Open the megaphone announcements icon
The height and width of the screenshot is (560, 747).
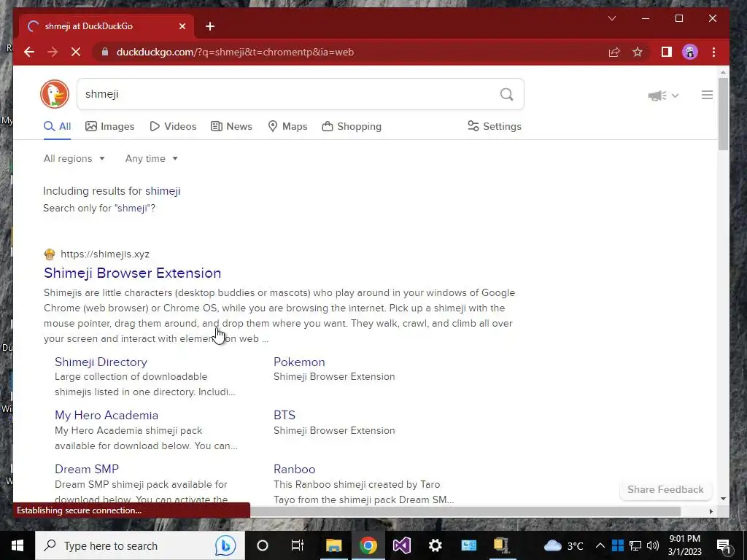point(657,96)
